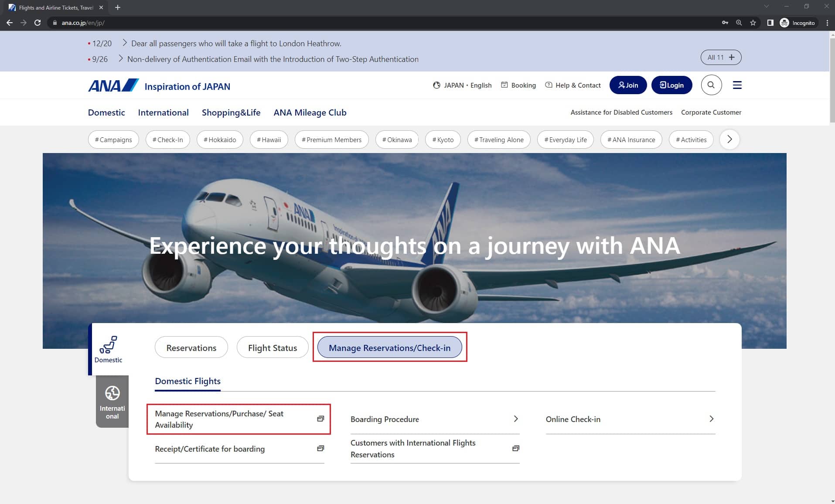Click the ANA logo

(113, 85)
